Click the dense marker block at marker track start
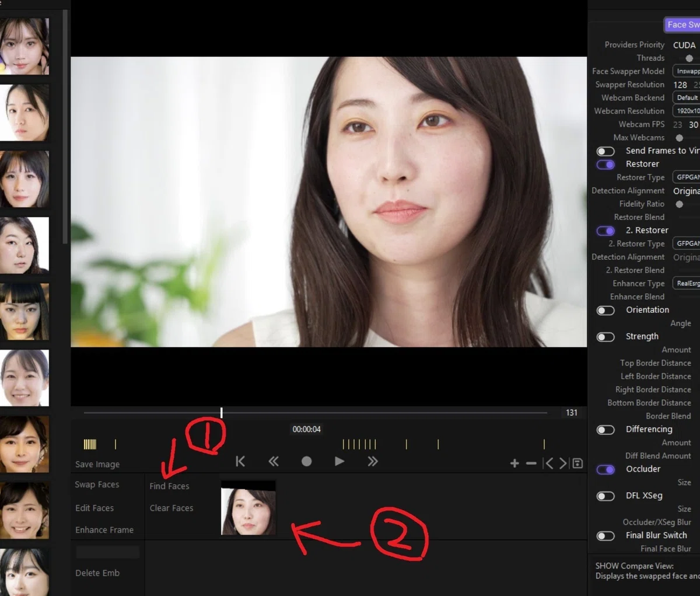 pyautogui.click(x=90, y=444)
